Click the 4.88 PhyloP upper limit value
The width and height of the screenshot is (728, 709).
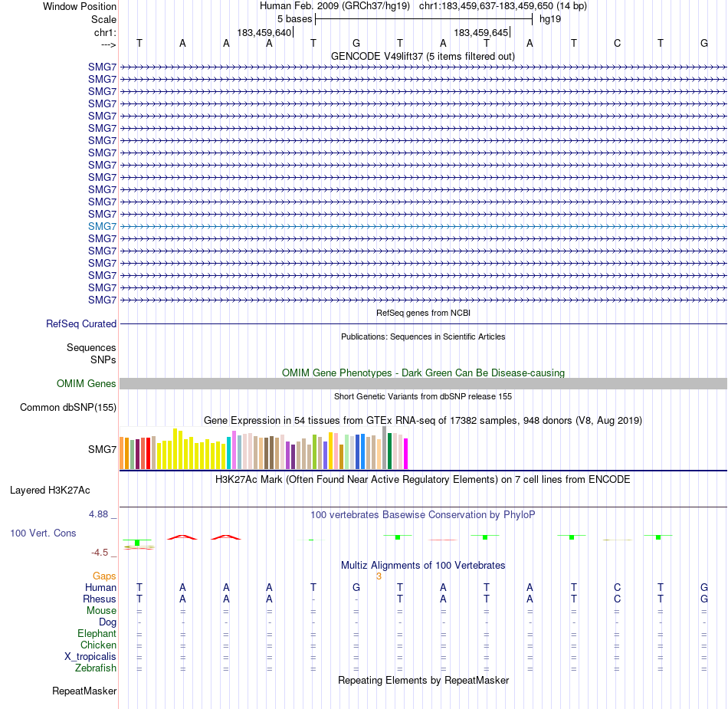click(98, 514)
